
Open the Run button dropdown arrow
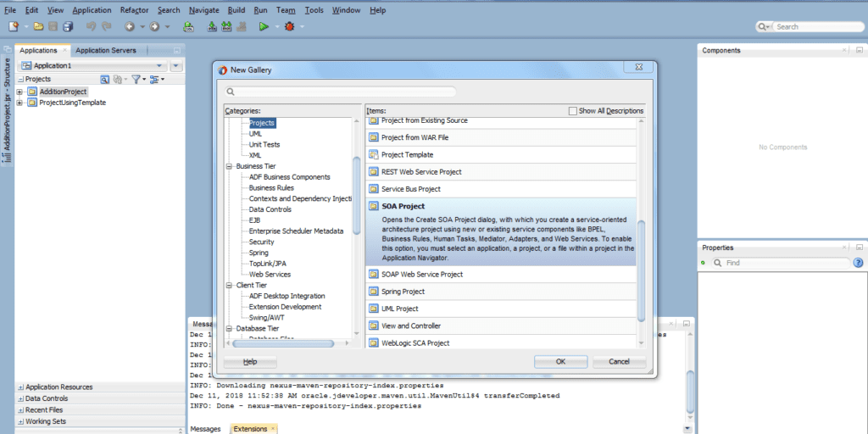coord(276,26)
